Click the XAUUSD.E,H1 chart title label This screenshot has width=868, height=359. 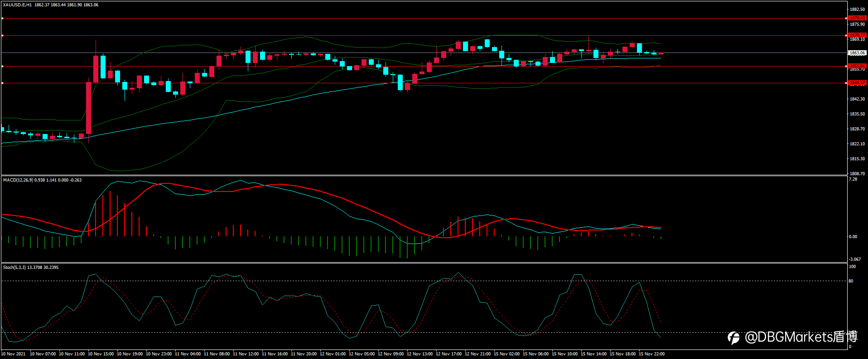[17, 5]
